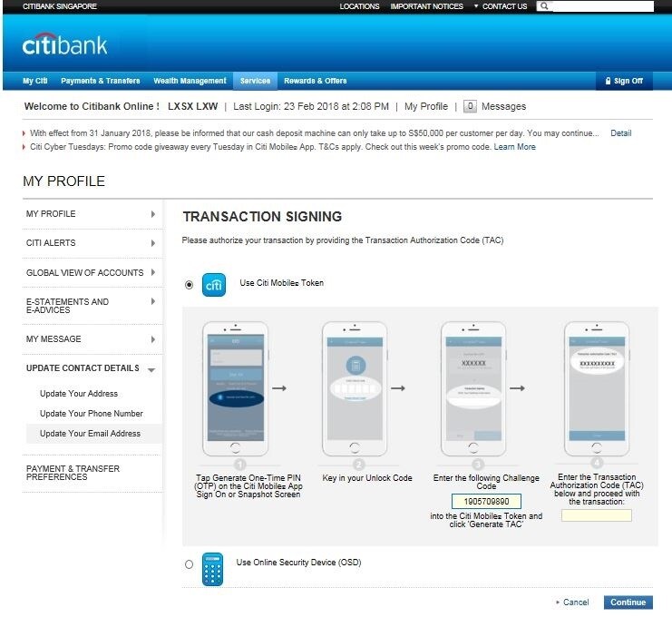Open the Detail link for cash deposit notice

pos(620,132)
